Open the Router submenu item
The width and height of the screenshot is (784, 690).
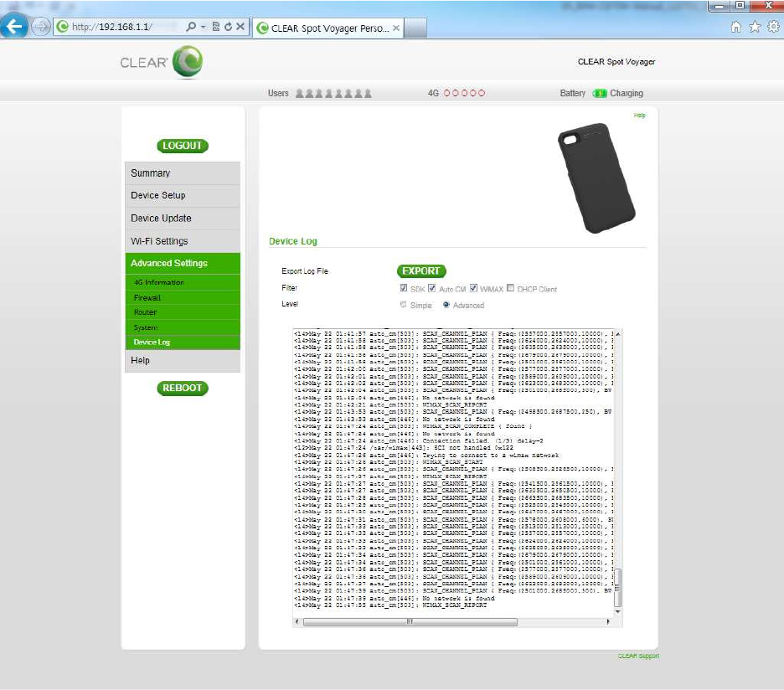(183, 312)
